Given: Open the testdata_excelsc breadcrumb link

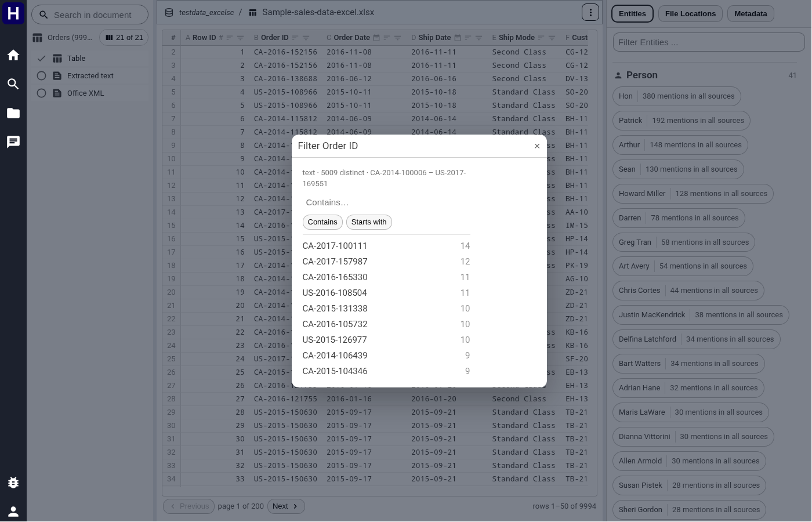Looking at the screenshot, I should [206, 12].
